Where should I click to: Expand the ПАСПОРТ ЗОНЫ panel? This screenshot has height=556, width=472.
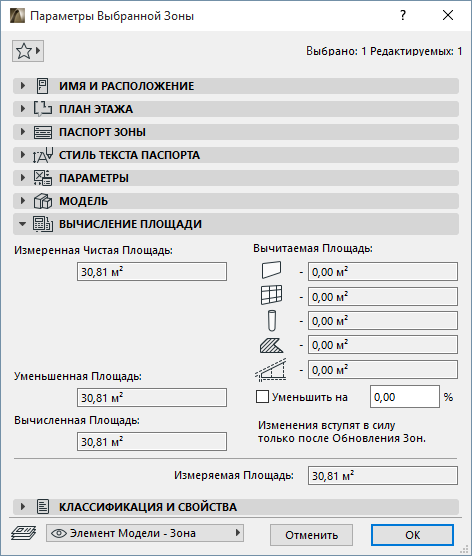23,132
